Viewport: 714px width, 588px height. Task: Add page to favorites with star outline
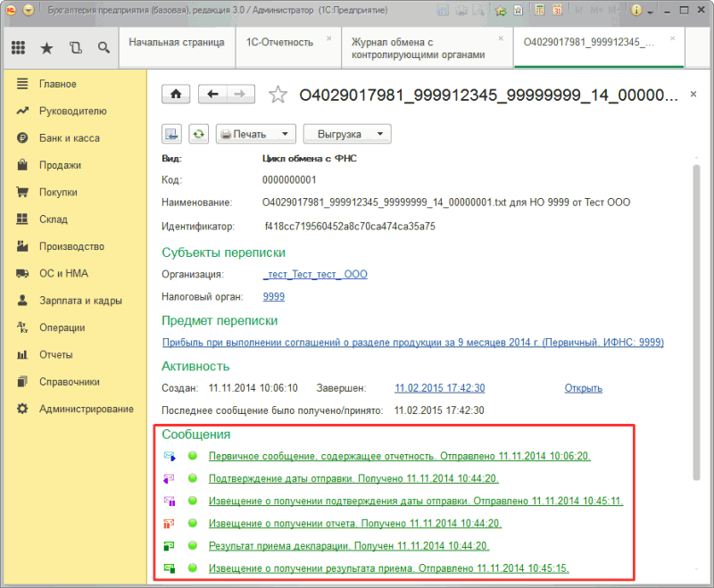coord(278,95)
